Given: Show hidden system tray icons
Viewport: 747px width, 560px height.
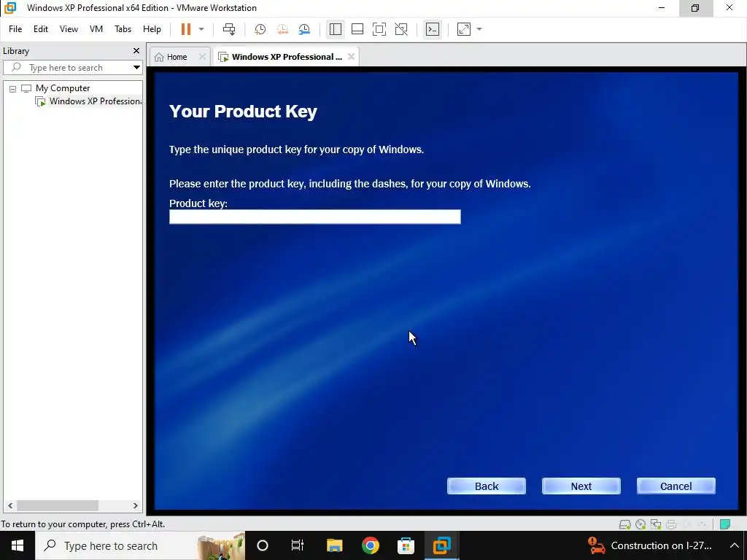Looking at the screenshot, I should [x=734, y=545].
